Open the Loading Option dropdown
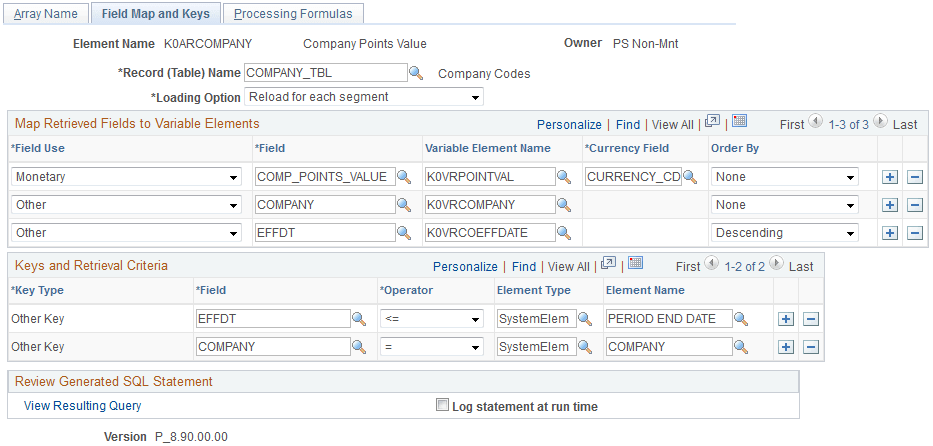 pos(364,97)
